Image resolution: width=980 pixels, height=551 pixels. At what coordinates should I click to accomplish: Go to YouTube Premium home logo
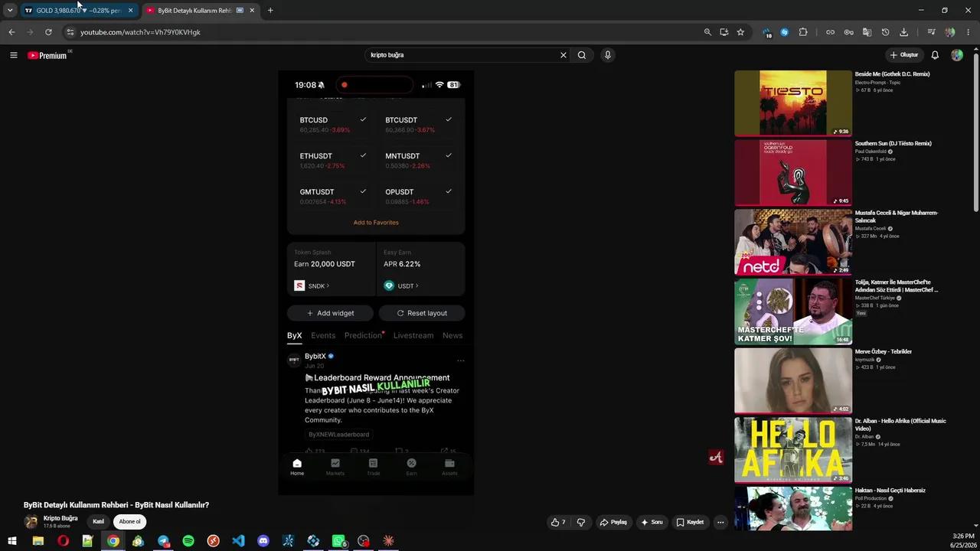click(x=47, y=55)
